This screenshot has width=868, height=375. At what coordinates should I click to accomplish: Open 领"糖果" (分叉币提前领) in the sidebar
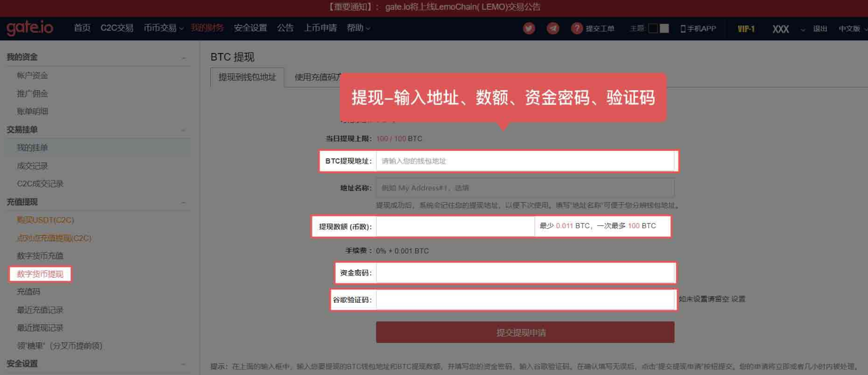point(59,346)
